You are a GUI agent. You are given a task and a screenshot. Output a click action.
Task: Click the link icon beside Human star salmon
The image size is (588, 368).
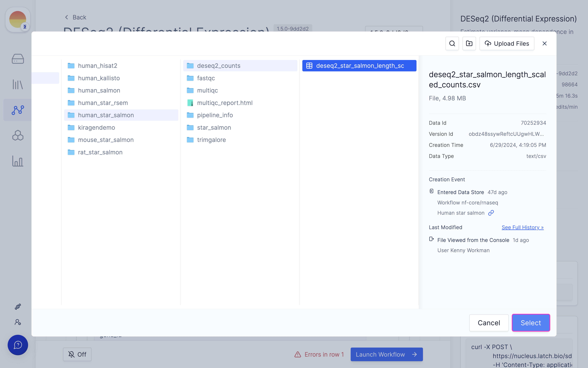pos(491,213)
